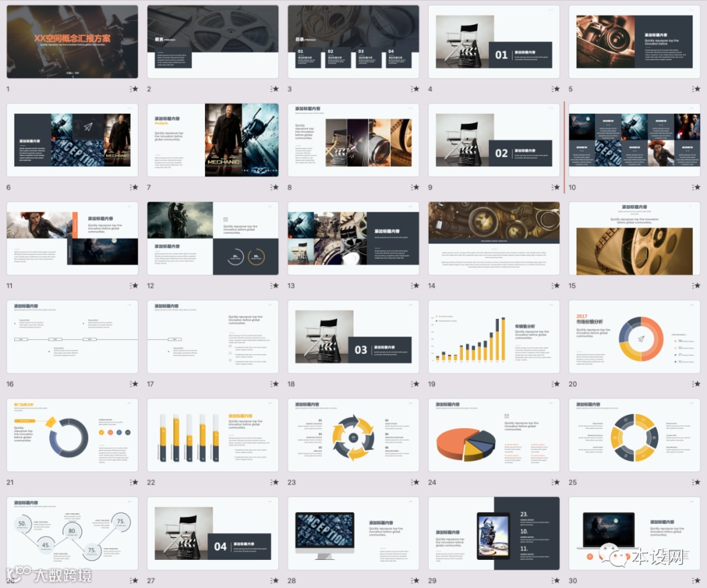Select slide 15 film reel thumbnail
Screen dimensions: 707x588
634,238
